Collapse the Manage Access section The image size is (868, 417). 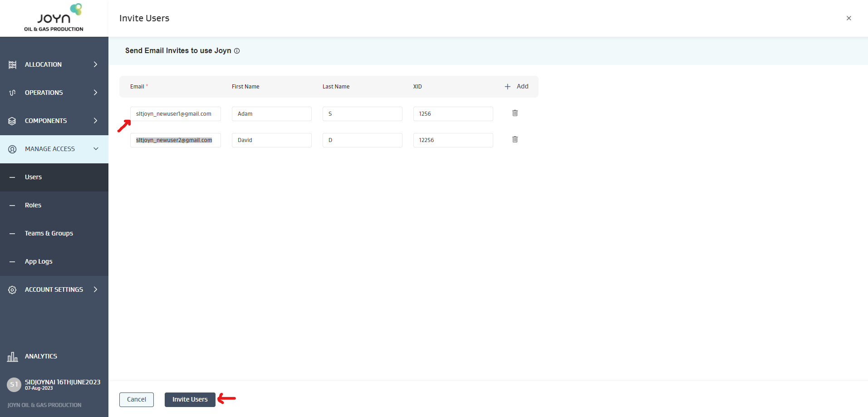click(x=96, y=149)
